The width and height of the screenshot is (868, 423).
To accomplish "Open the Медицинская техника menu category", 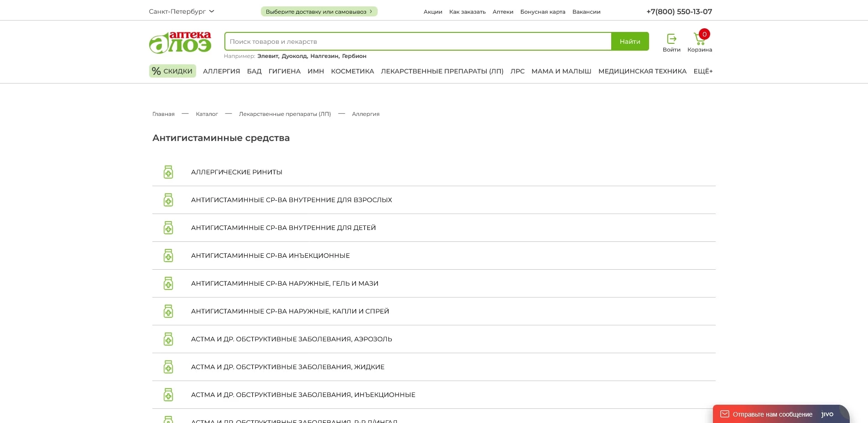I will click(642, 71).
